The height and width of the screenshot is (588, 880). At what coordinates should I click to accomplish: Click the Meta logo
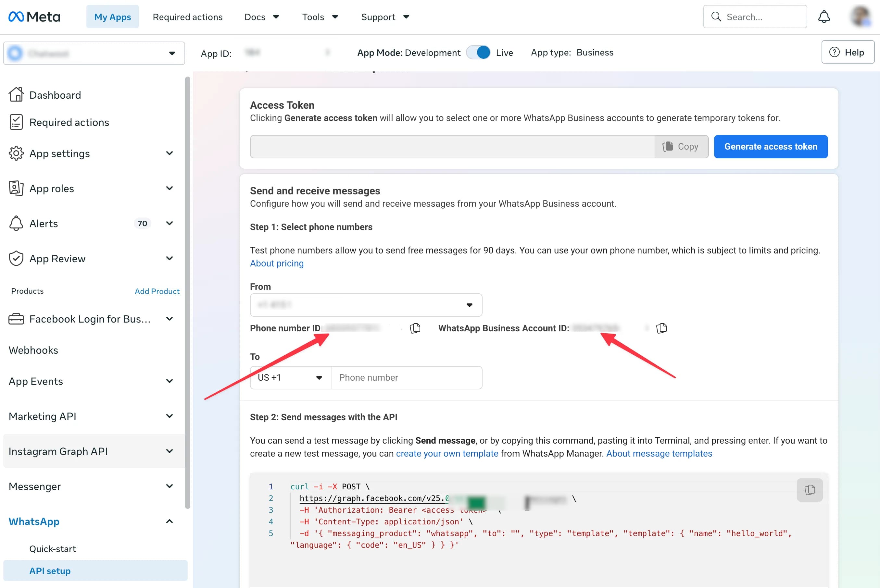34,17
